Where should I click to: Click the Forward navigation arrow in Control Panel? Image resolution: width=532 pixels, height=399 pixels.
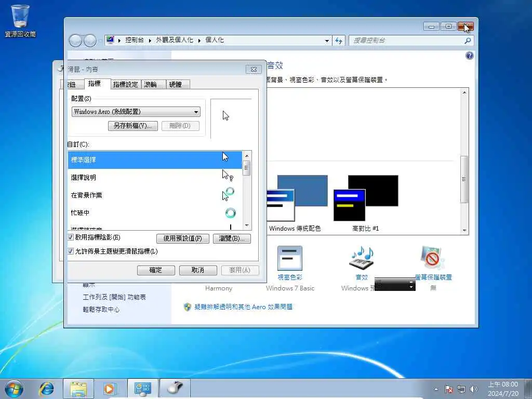(89, 41)
